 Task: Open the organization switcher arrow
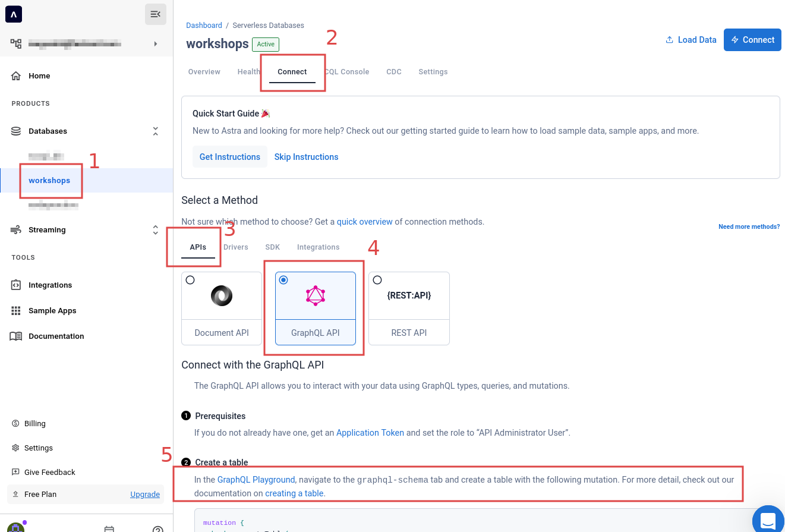tap(156, 43)
